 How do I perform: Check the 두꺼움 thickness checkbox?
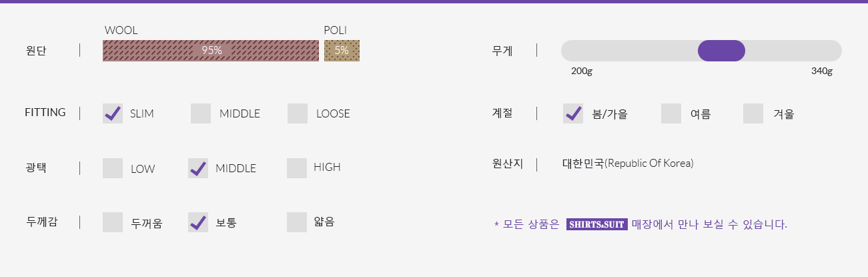click(113, 222)
